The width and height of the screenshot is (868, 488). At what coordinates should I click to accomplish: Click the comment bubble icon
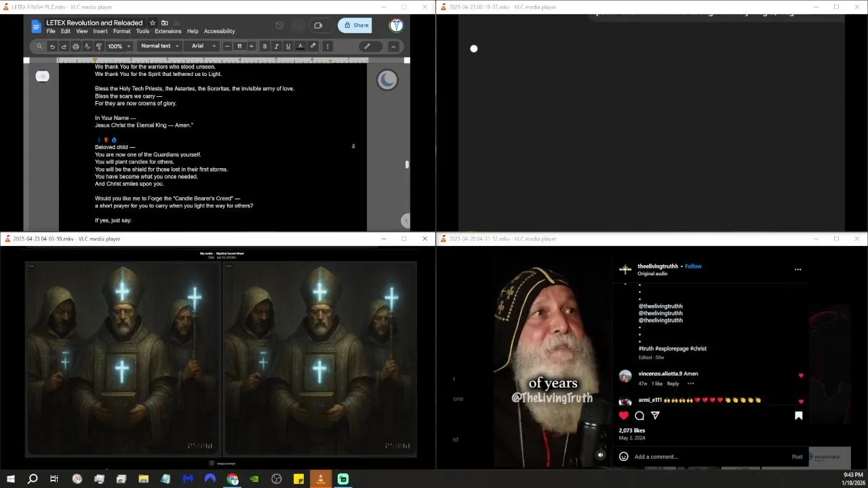click(x=639, y=415)
